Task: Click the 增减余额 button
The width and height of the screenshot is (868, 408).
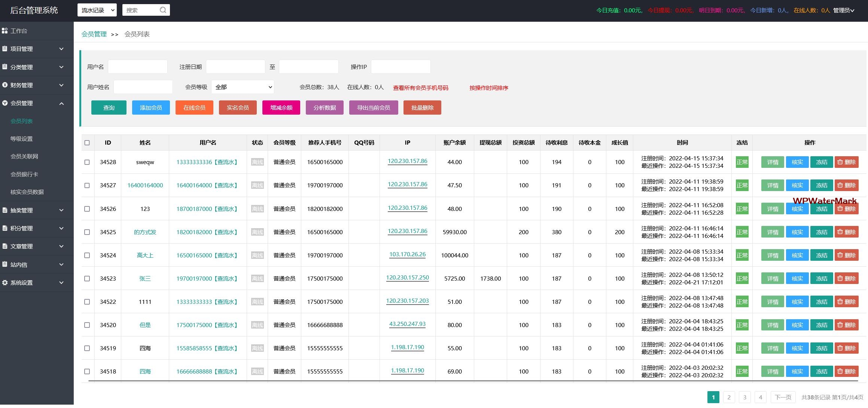Action: (281, 108)
